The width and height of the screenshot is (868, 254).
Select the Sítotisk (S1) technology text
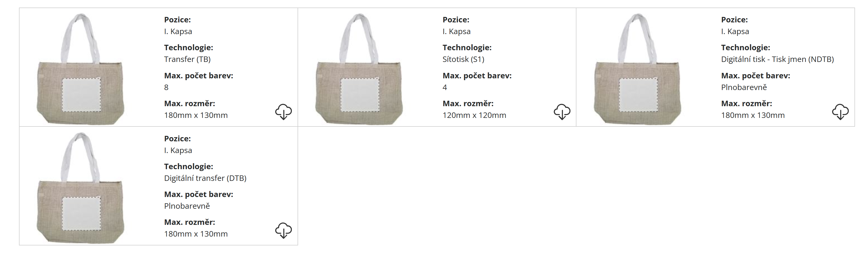point(463,59)
